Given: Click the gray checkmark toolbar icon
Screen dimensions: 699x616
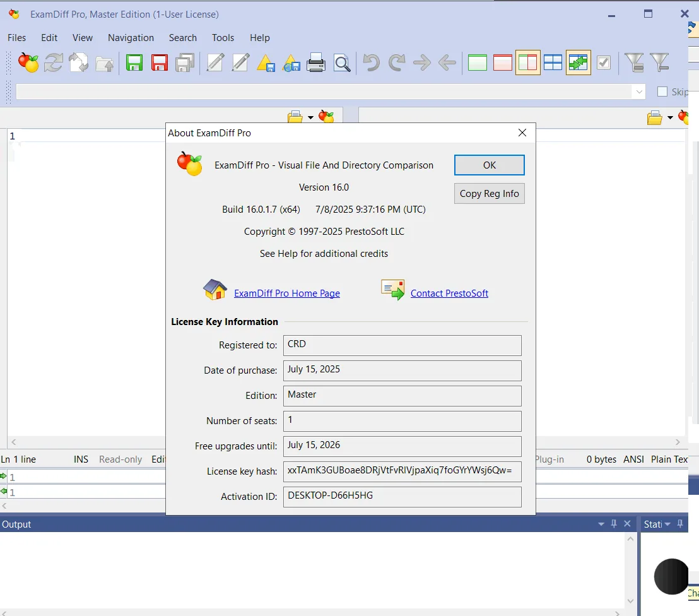Looking at the screenshot, I should (x=604, y=62).
